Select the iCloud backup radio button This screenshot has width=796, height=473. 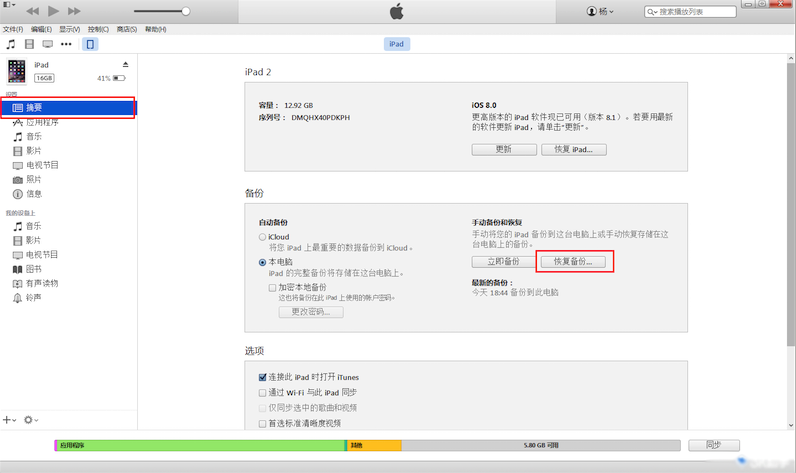[262, 237]
